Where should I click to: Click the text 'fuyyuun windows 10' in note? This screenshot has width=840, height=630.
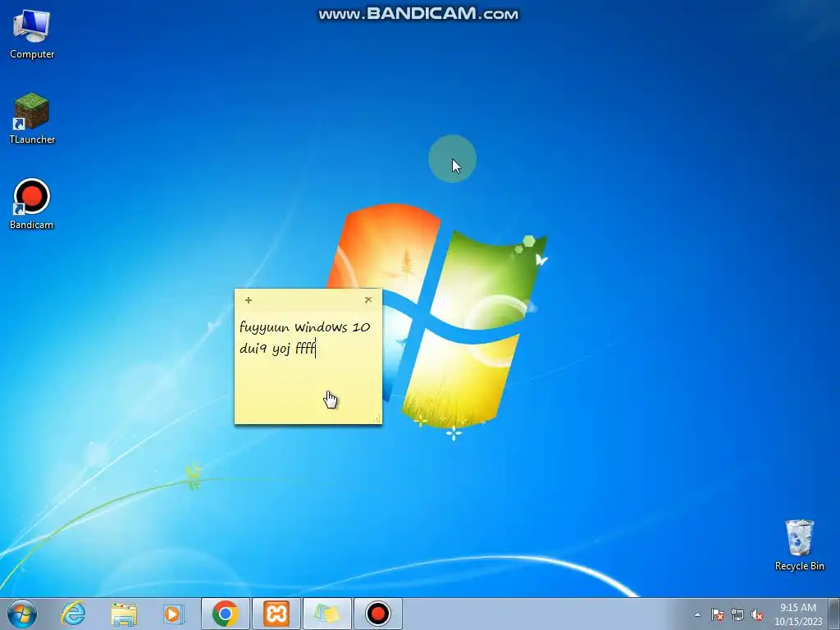[305, 327]
